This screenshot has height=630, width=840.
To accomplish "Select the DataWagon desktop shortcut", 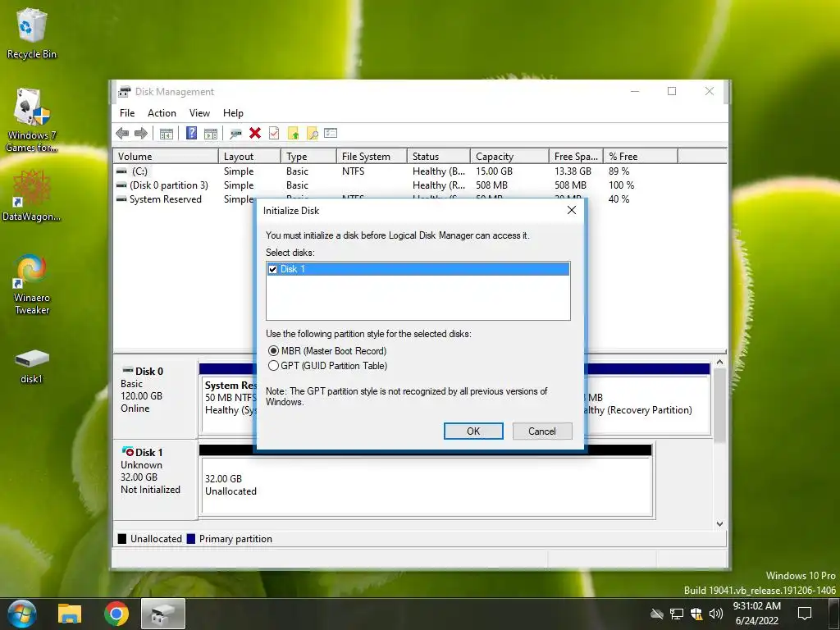I will (x=32, y=195).
